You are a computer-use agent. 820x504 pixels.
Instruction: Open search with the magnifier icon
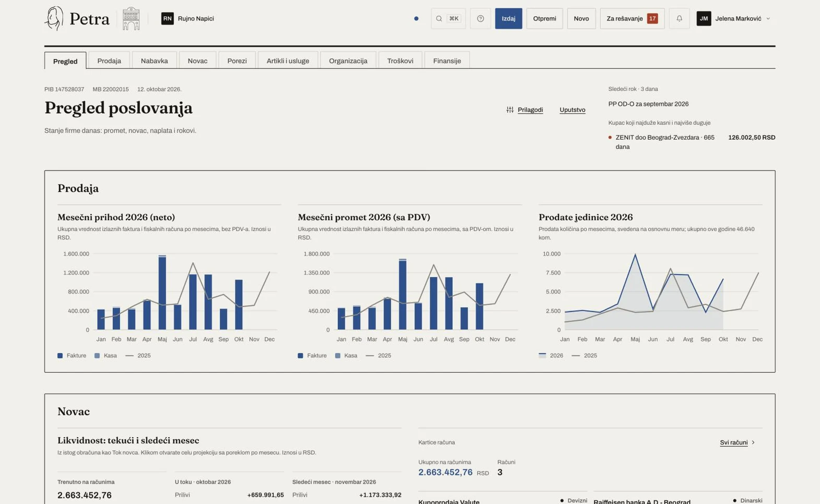[439, 18]
